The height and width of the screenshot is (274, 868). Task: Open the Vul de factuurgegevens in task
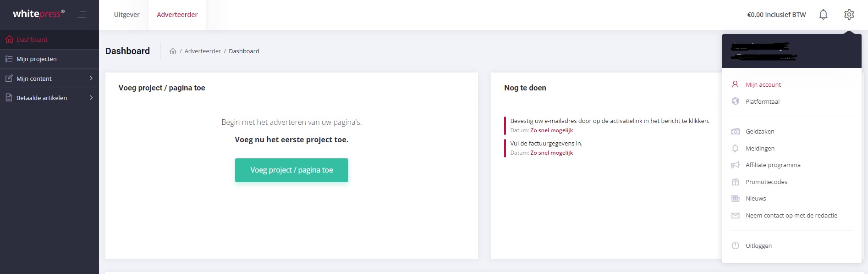click(546, 143)
